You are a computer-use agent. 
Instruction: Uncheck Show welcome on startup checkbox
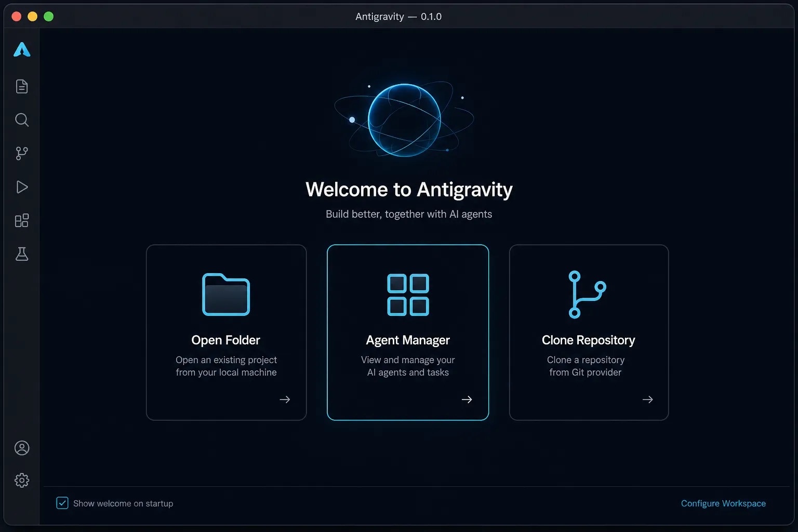click(x=62, y=503)
